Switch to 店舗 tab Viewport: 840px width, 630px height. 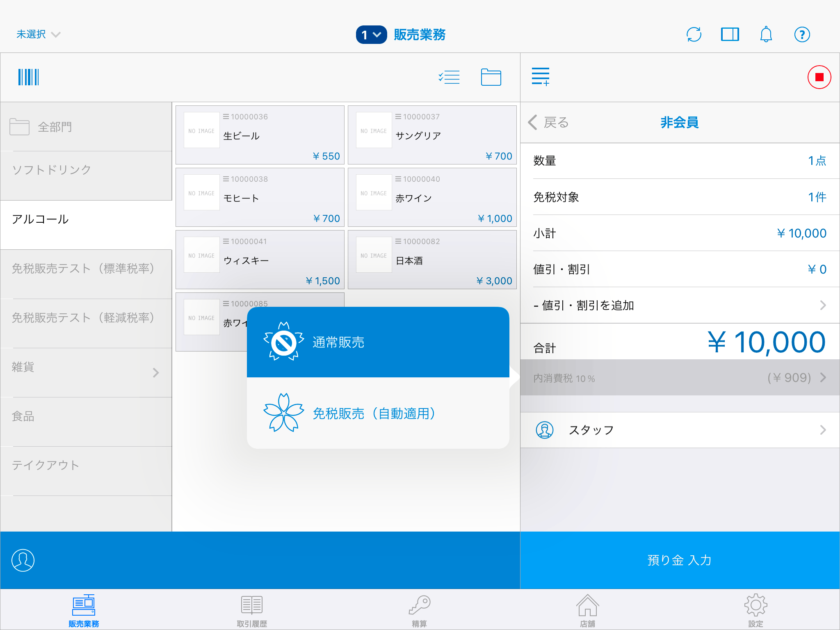588,610
